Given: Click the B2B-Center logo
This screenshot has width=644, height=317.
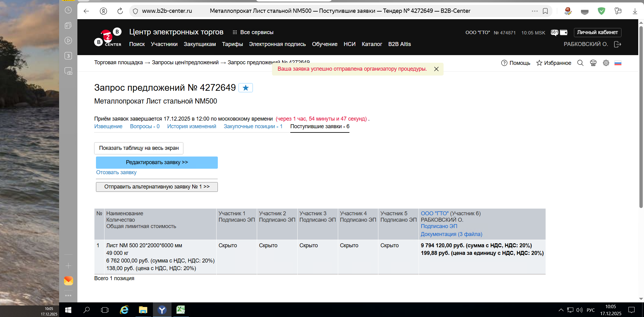Looking at the screenshot, I should [108, 37].
